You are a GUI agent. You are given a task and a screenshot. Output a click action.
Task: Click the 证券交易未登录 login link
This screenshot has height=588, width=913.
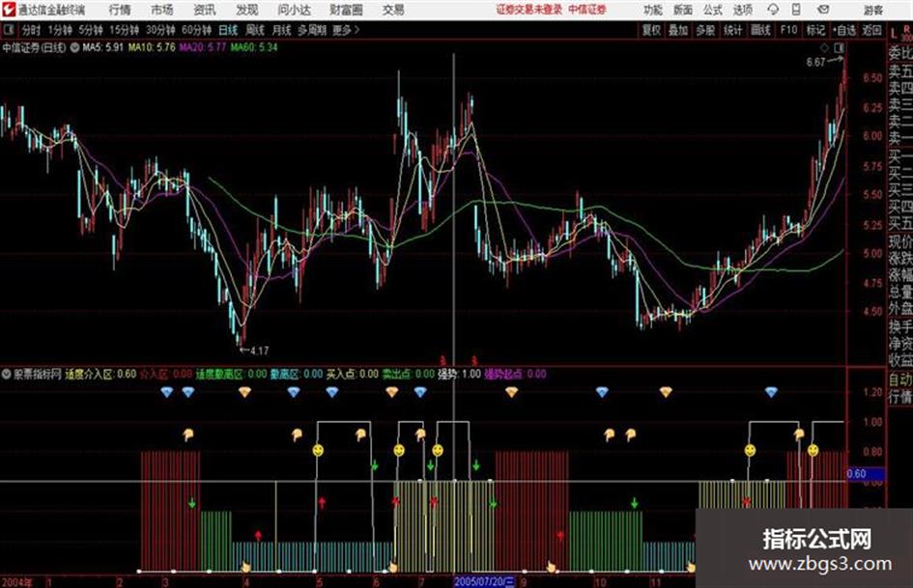(x=529, y=10)
